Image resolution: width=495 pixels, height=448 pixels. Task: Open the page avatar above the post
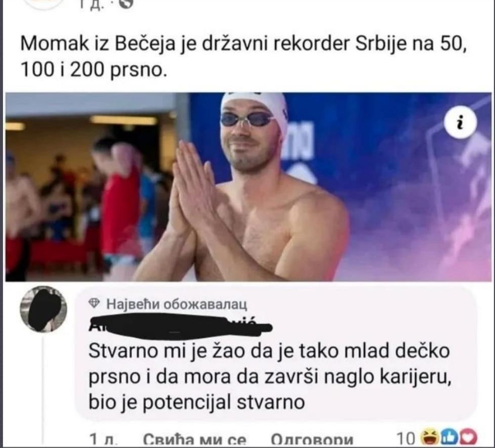click(44, 4)
